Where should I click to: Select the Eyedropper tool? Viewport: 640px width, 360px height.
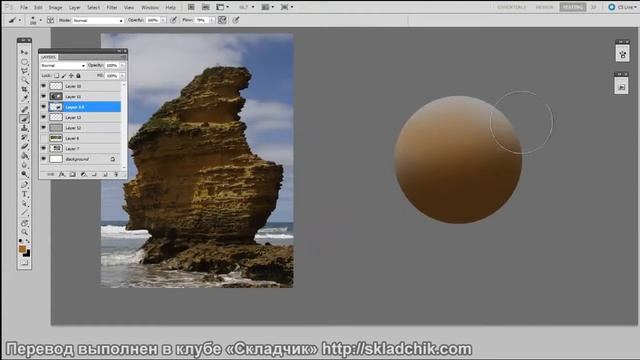pyautogui.click(x=24, y=98)
